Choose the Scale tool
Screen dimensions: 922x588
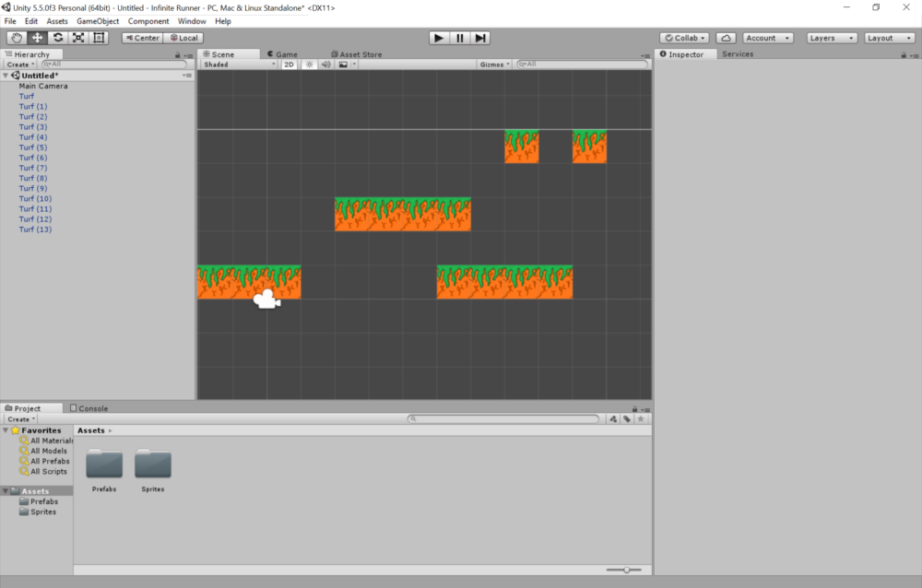click(x=77, y=38)
